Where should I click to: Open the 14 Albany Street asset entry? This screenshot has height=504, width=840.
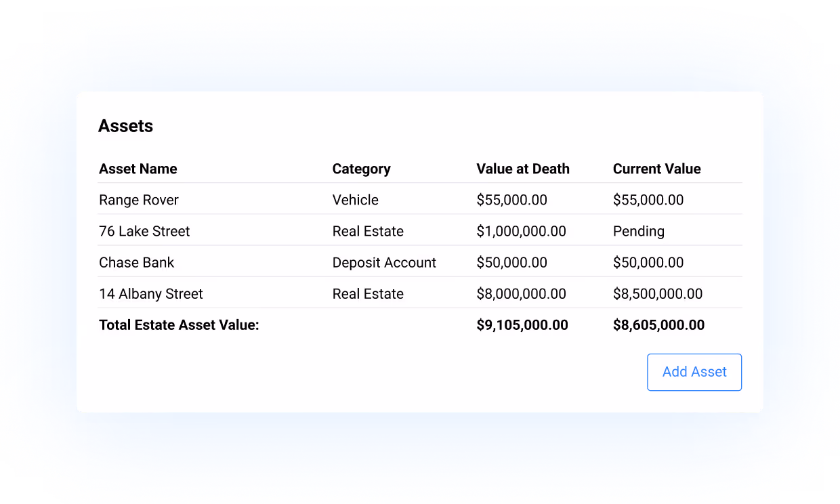point(150,293)
